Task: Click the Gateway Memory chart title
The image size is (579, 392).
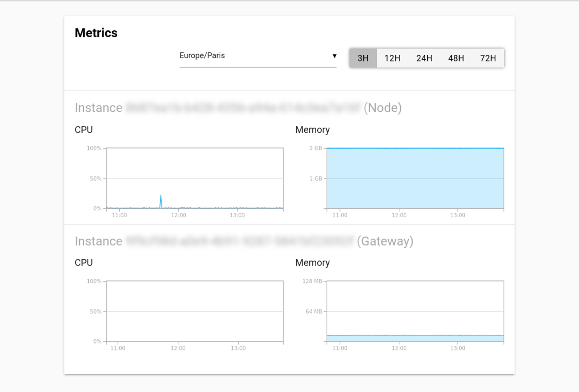Action: pos(312,263)
